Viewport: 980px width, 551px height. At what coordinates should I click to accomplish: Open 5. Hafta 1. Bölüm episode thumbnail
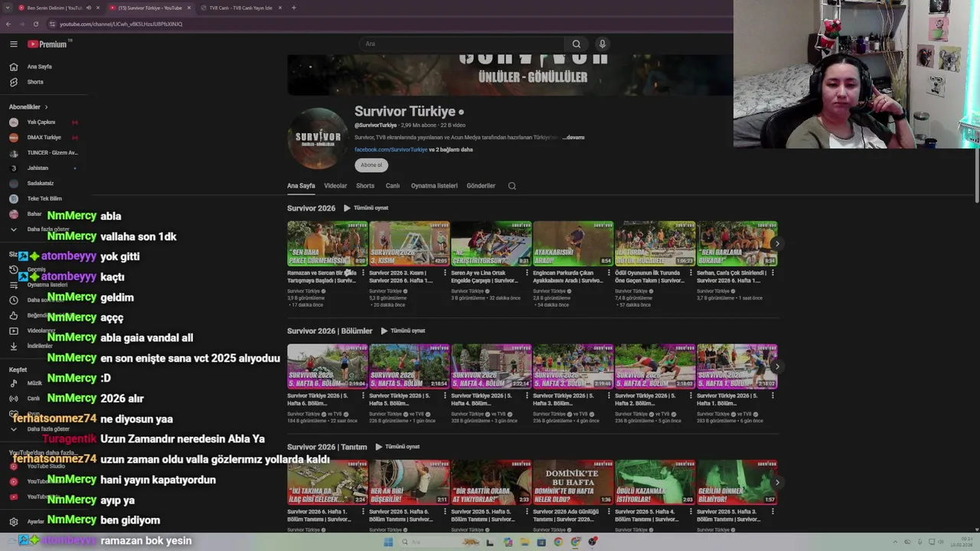coord(737,367)
